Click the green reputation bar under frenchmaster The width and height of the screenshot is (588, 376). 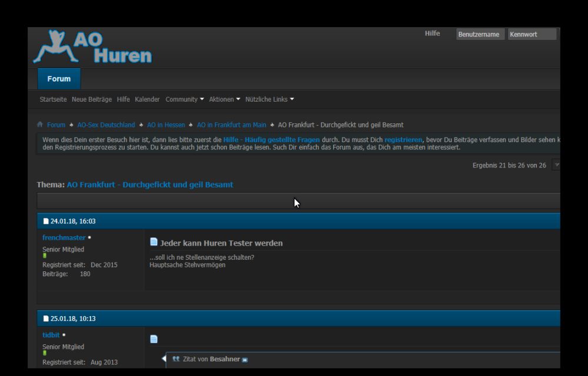pyautogui.click(x=45, y=256)
